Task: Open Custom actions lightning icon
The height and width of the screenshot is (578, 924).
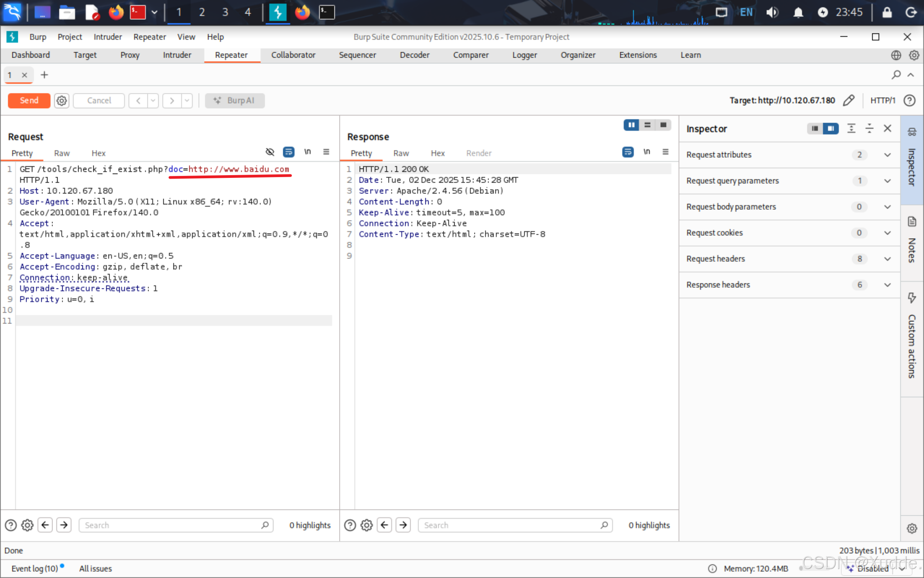Action: [x=912, y=298]
